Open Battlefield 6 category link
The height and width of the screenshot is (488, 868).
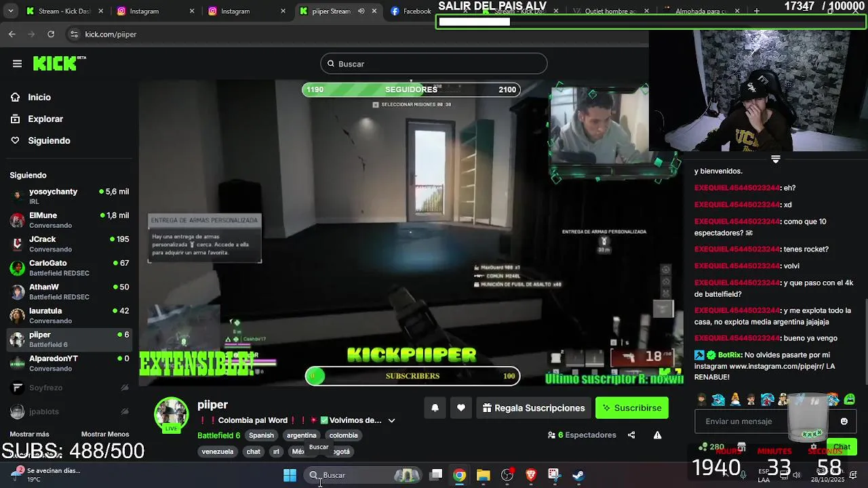218,435
